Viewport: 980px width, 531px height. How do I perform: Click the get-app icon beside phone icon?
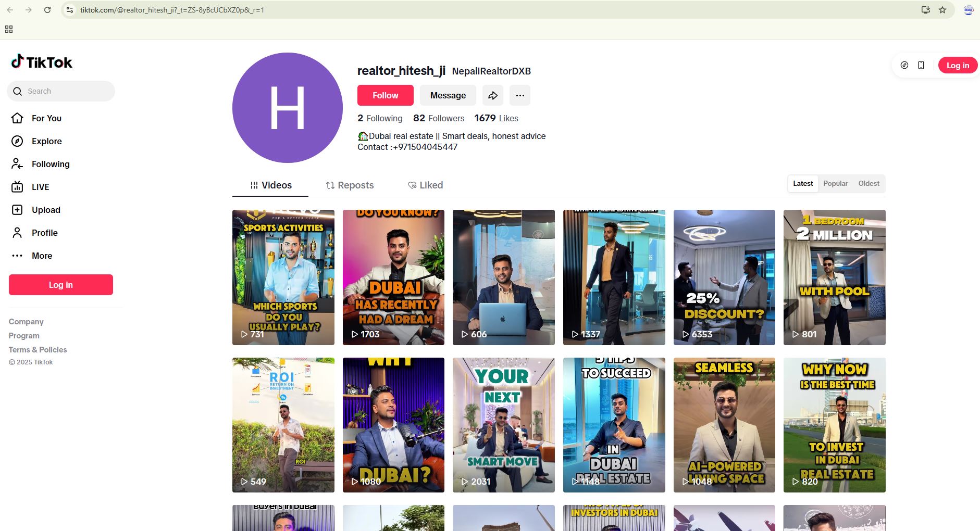(x=904, y=65)
